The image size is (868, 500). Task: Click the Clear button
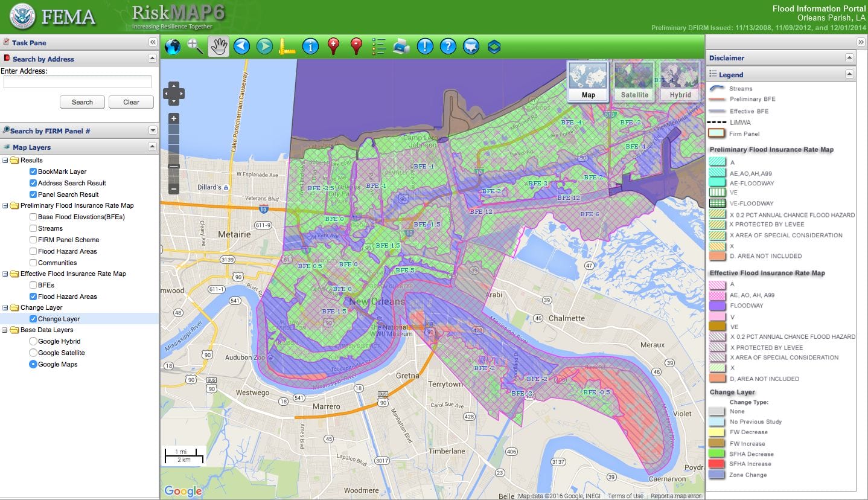click(x=131, y=102)
